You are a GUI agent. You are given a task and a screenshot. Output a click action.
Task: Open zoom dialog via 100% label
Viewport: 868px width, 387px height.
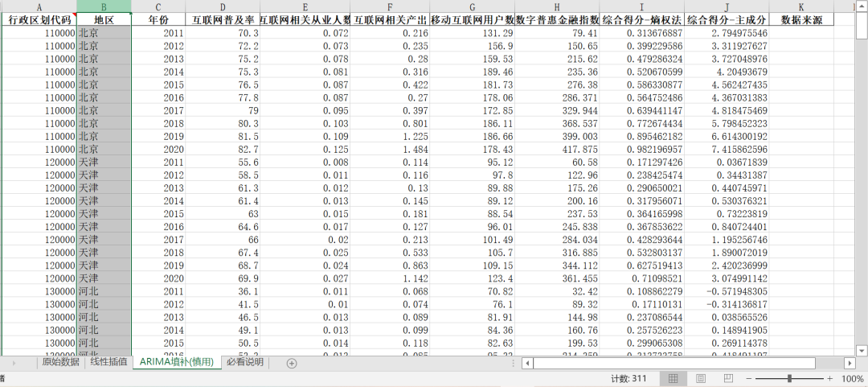click(x=852, y=379)
